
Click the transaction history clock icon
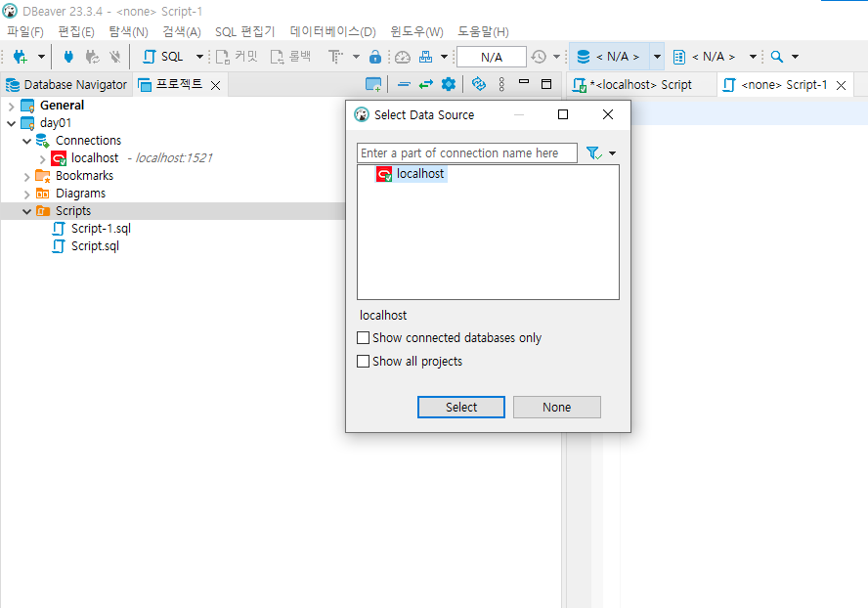coord(539,57)
